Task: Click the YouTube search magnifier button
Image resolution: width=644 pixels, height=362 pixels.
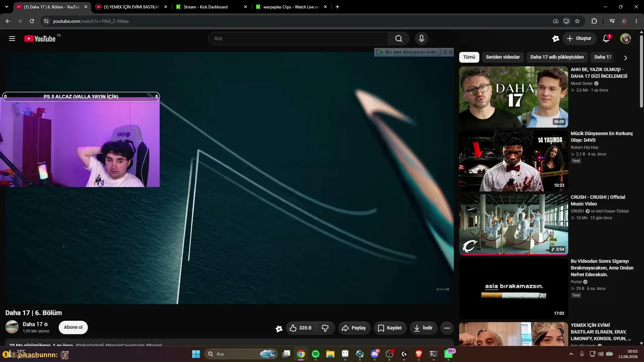Action: tap(398, 39)
